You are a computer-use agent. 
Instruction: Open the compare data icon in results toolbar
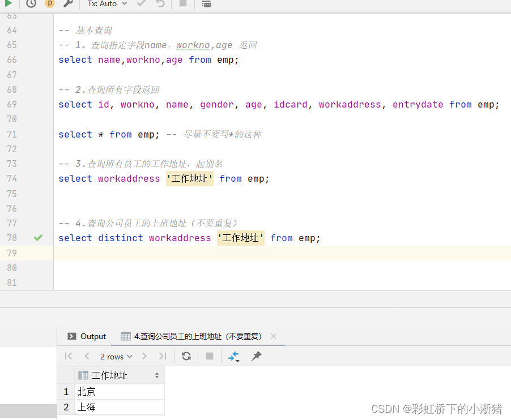233,356
